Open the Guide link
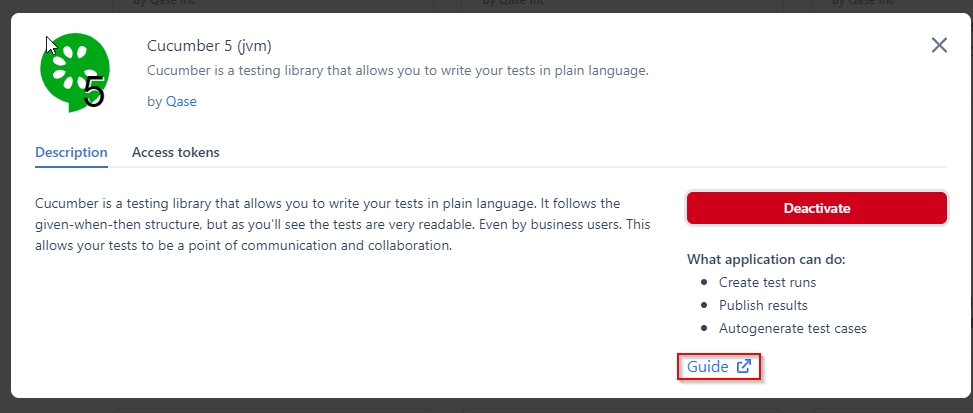The width and height of the screenshot is (973, 413). [x=708, y=367]
